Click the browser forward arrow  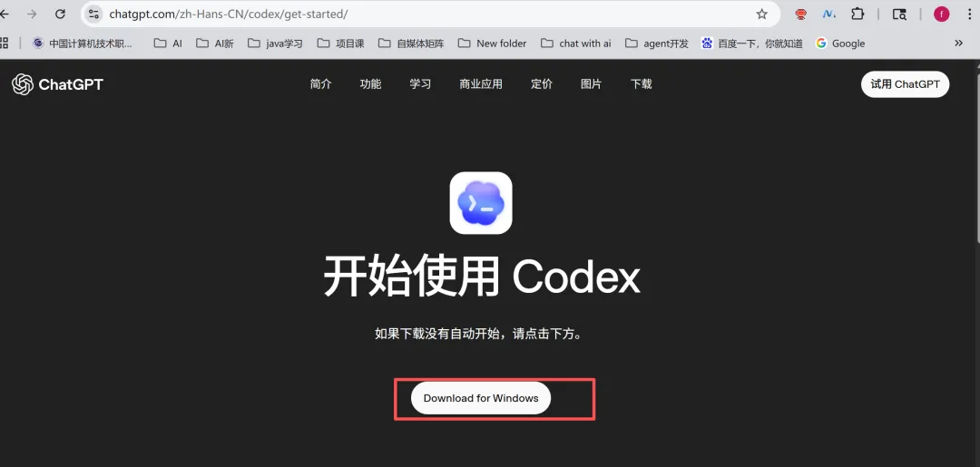click(x=31, y=14)
